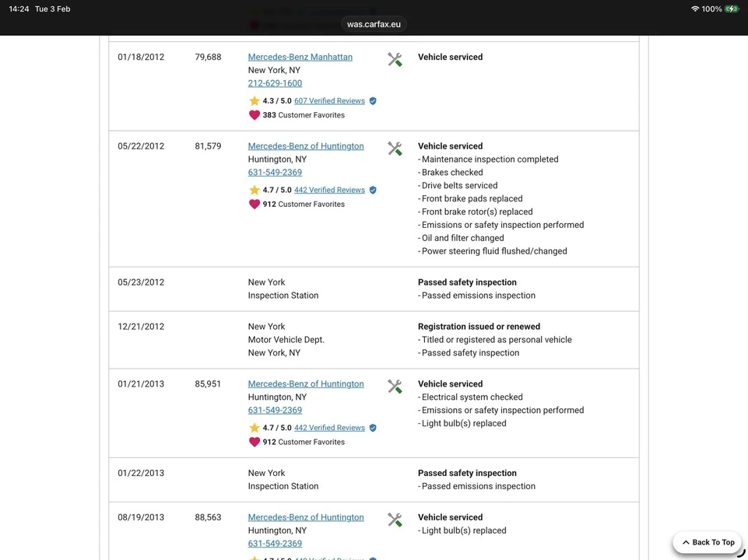
Task: Click '383 Customer Favorites' text
Action: pos(304,115)
